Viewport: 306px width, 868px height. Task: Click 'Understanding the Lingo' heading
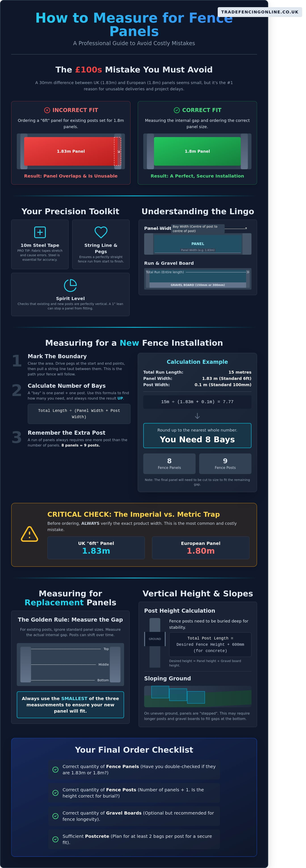(198, 212)
